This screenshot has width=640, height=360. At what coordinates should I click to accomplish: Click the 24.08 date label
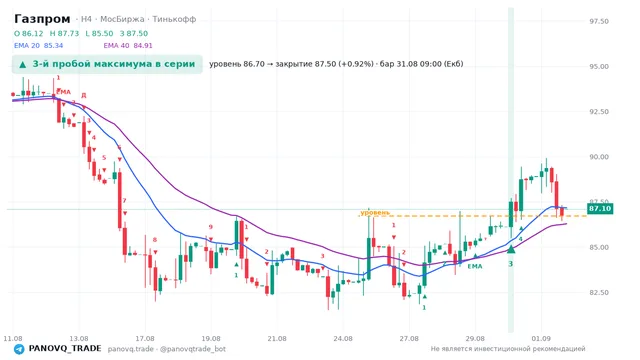(x=343, y=338)
